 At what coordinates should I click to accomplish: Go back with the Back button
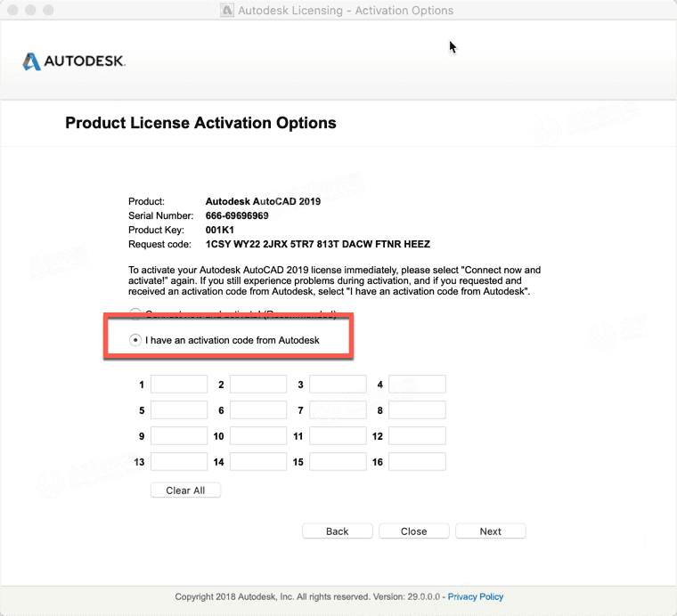pos(338,531)
